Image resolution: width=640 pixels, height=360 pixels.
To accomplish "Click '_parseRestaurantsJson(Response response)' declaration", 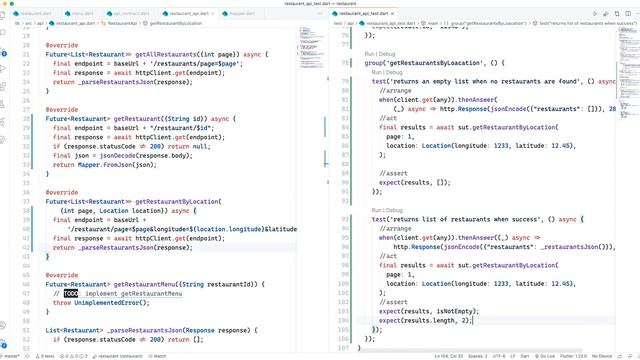I will pos(151,330).
